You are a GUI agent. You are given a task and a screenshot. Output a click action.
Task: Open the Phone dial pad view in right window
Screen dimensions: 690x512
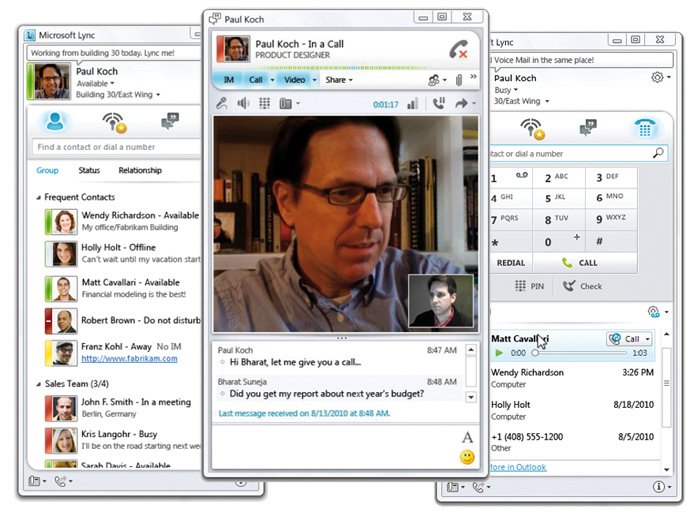[644, 128]
